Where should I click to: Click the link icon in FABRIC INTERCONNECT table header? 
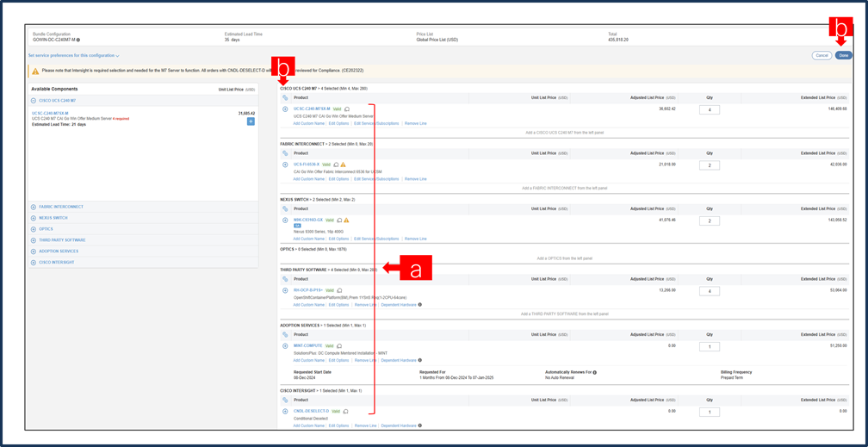point(285,153)
